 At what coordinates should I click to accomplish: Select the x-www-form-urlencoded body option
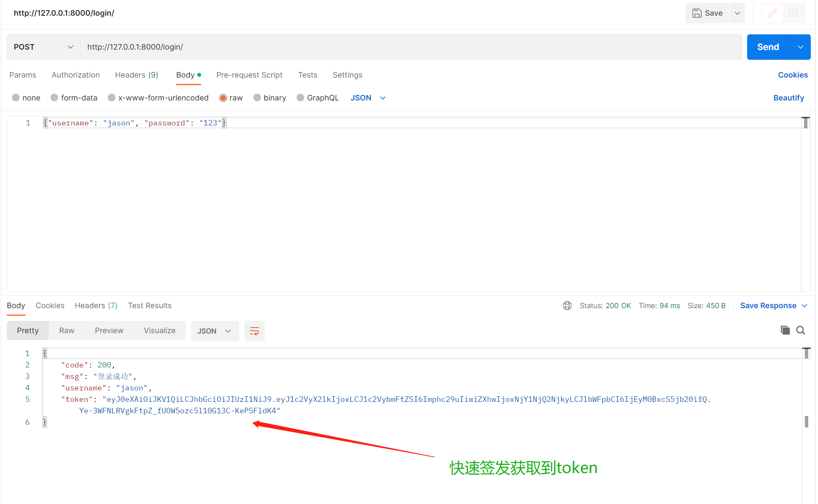112,98
